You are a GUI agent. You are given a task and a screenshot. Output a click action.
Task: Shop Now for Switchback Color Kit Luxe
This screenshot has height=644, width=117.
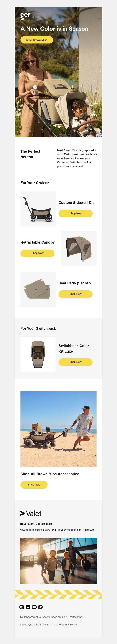tap(75, 362)
